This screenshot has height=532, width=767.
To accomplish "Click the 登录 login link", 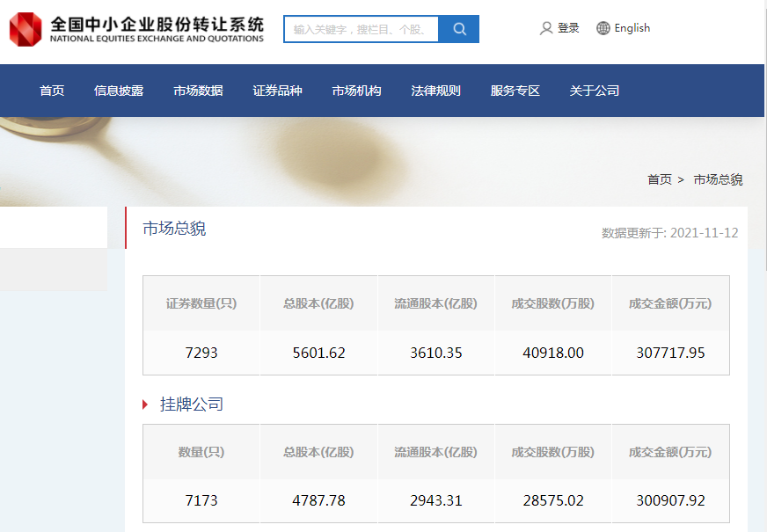I will pos(568,28).
